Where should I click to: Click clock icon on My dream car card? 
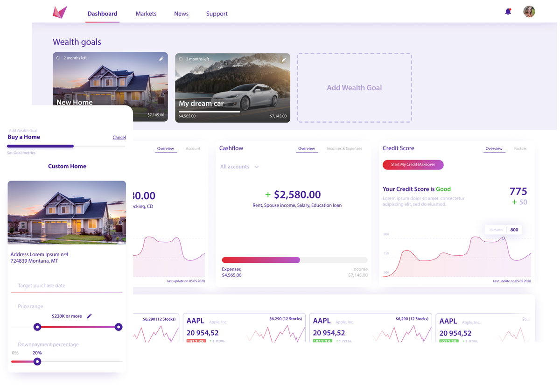181,59
